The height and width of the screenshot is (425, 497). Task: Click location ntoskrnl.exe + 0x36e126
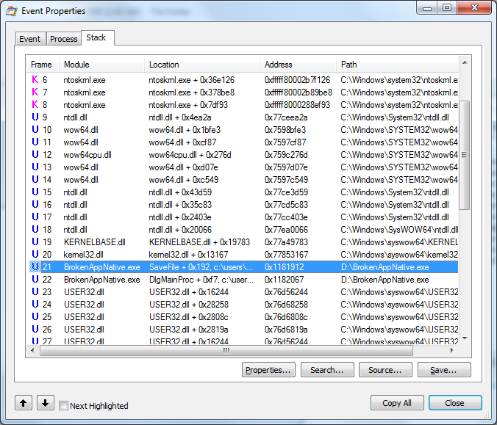[x=191, y=80]
